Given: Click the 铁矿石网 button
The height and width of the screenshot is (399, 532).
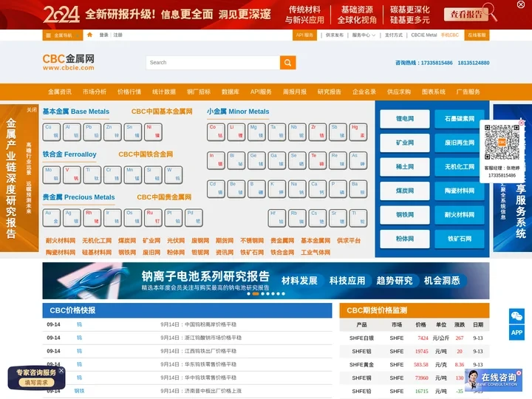Looking at the screenshot, I should pyautogui.click(x=460, y=239).
